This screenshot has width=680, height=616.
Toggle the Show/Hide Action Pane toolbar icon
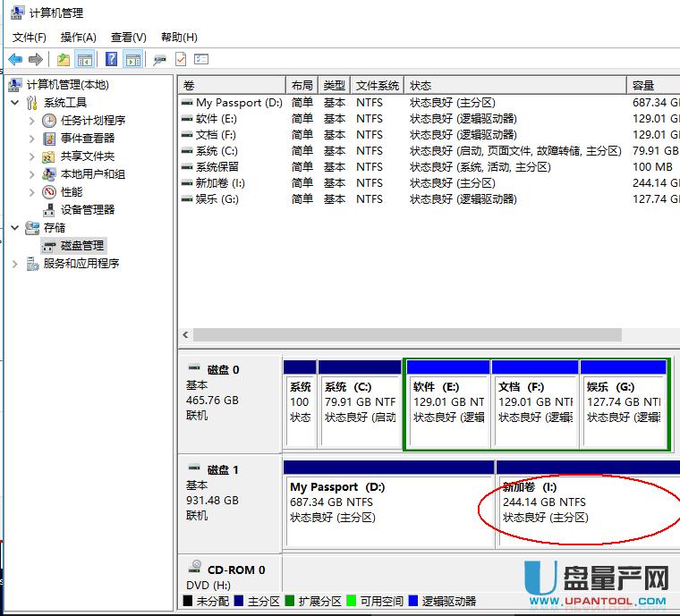[132, 59]
